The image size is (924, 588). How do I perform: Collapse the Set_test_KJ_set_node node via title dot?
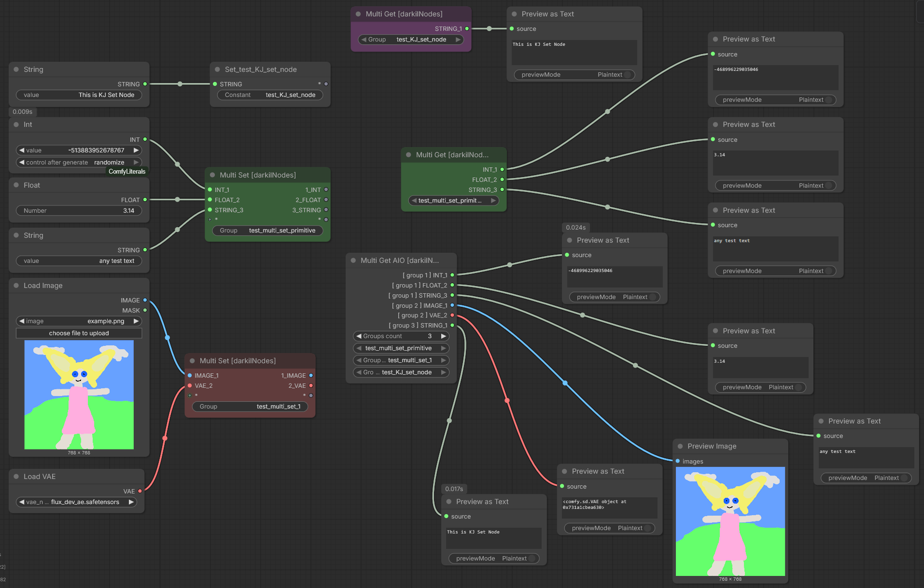click(218, 69)
